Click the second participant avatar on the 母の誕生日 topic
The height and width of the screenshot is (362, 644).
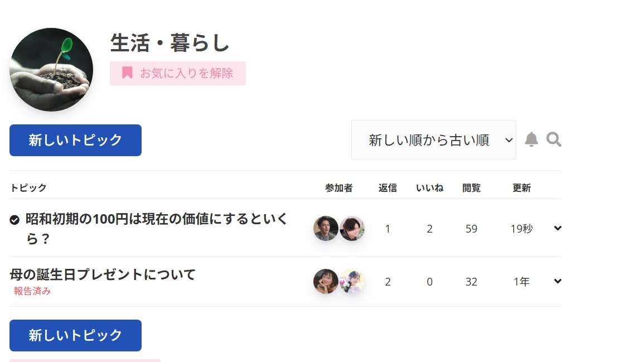[x=352, y=282]
